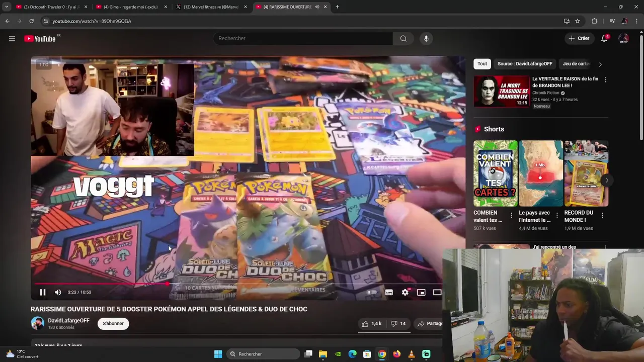Viewport: 644px width, 362px height.
Task: Share the video with the Partager button
Action: (x=430, y=324)
